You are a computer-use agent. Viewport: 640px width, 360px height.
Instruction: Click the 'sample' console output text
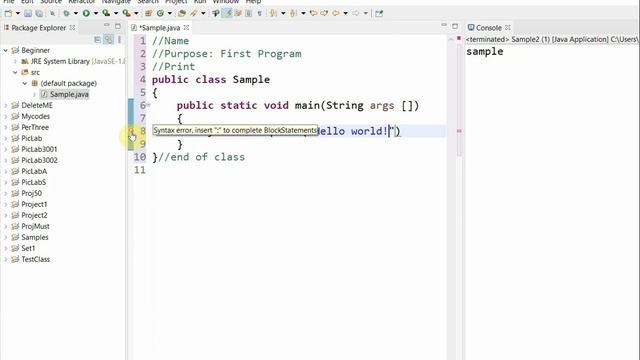coord(484,52)
